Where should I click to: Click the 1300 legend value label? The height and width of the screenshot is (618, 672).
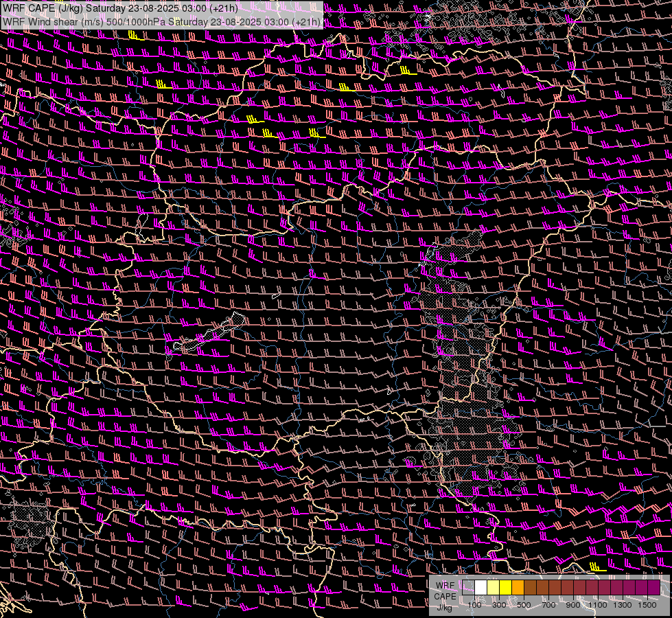pyautogui.click(x=623, y=605)
